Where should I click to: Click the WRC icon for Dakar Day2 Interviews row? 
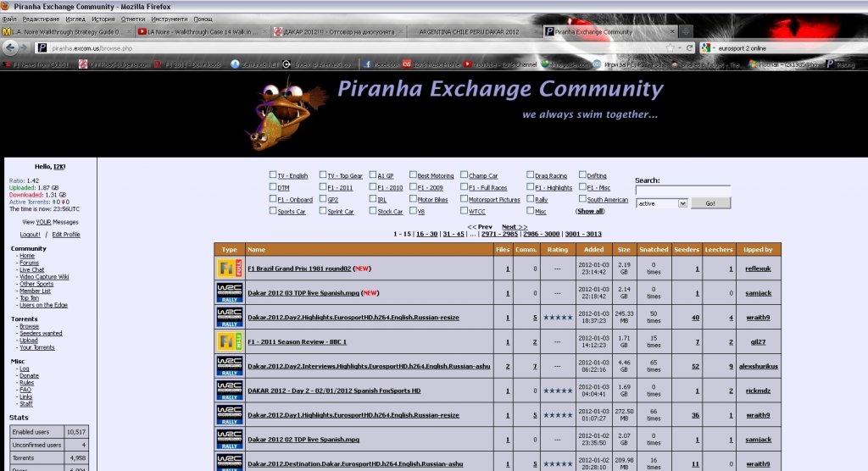[229, 366]
